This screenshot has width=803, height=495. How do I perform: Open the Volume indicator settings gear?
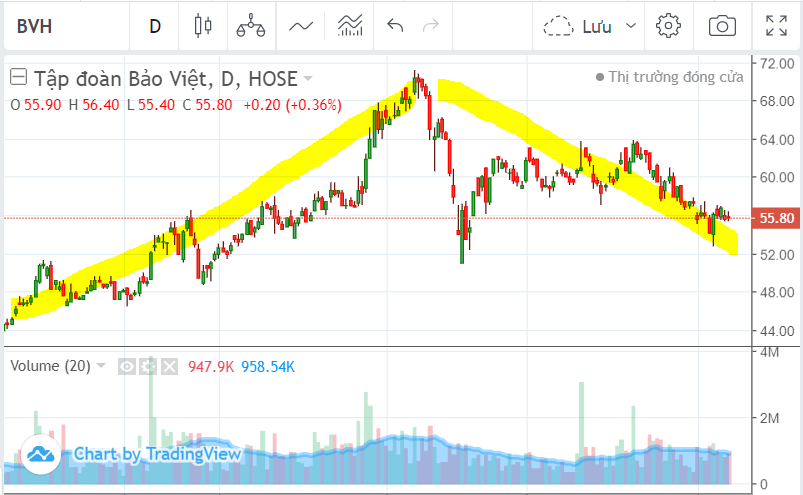point(147,367)
